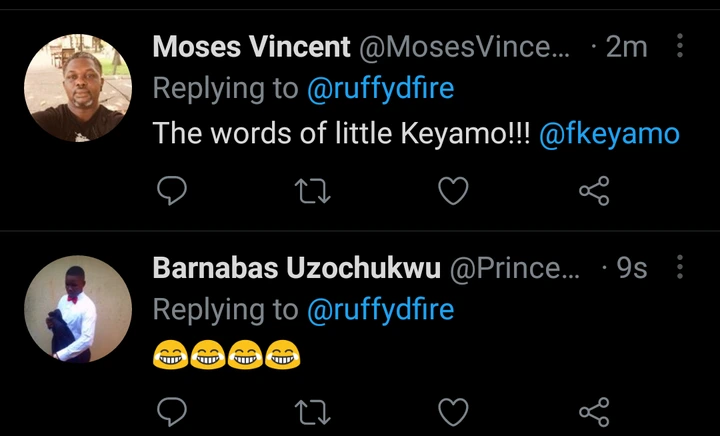This screenshot has height=436, width=720.
Task: Retweet Moses Vincent's tweet
Action: pyautogui.click(x=314, y=190)
